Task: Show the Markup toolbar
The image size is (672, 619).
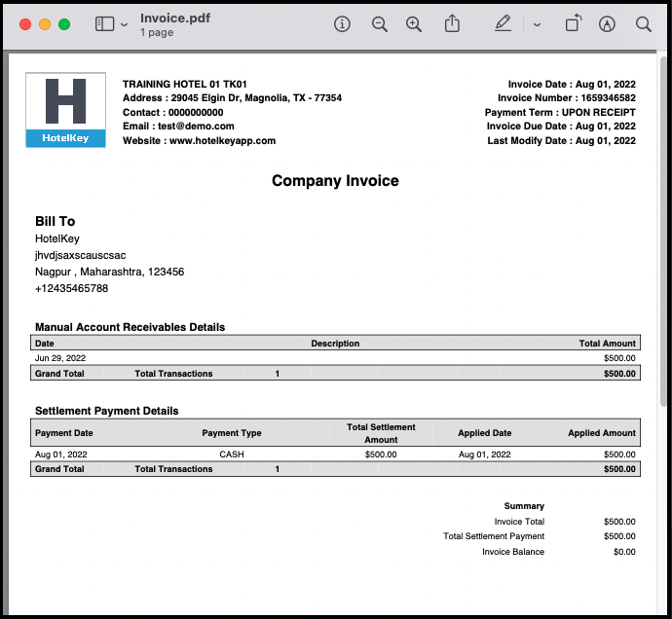Action: click(x=608, y=24)
